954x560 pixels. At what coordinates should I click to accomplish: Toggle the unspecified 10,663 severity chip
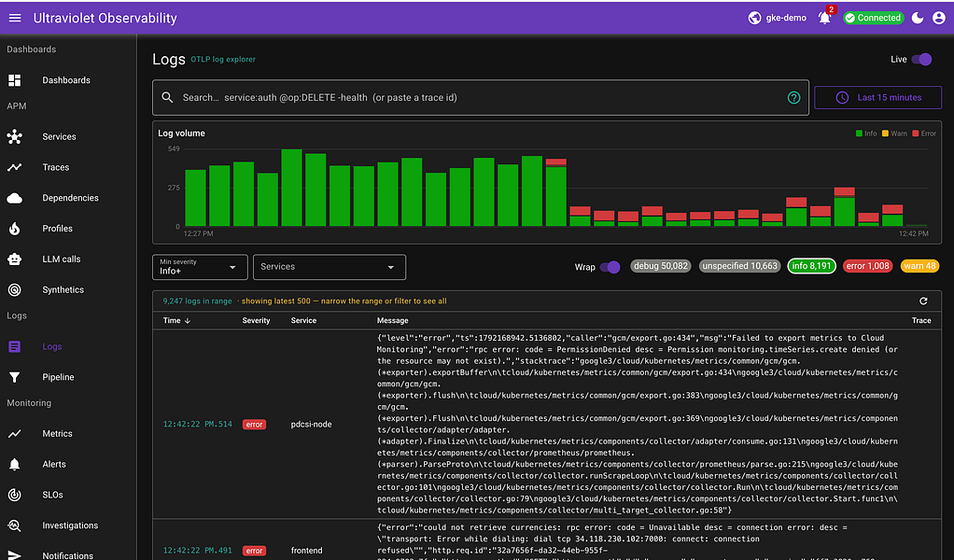point(740,266)
